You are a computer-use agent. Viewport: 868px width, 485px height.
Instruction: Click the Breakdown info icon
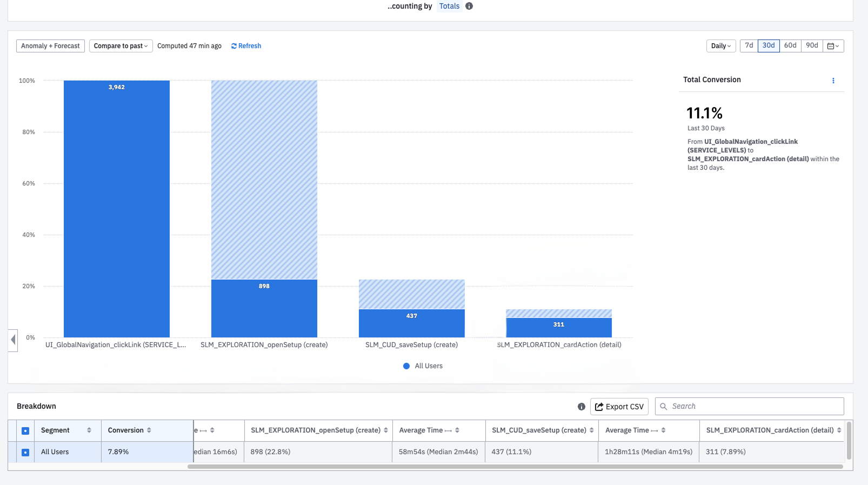click(582, 407)
